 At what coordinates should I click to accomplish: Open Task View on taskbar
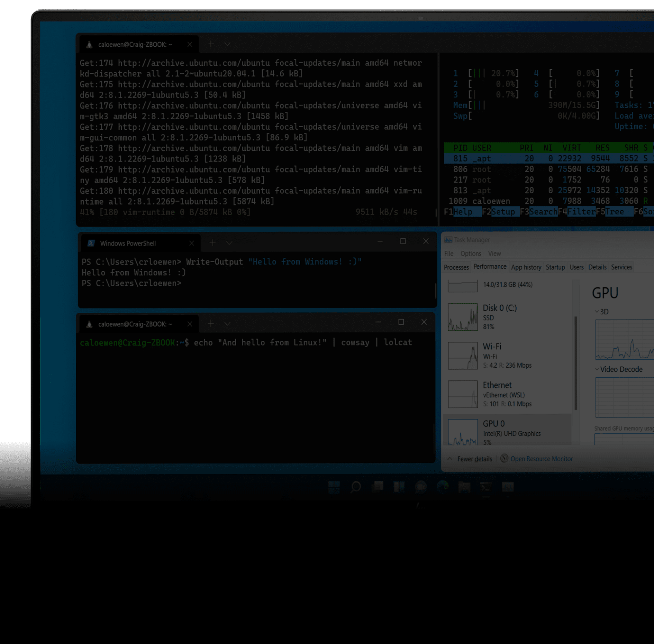(378, 487)
